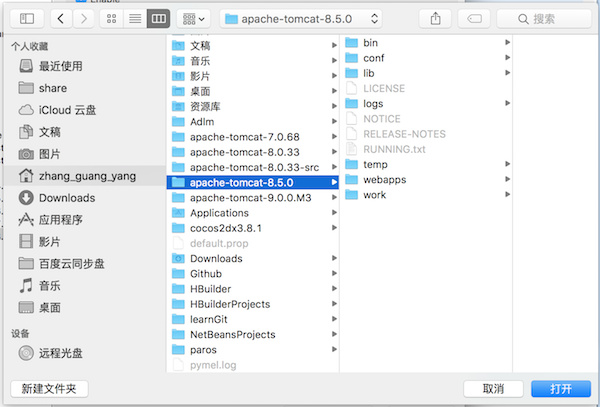Select the 资源库 folder
Image resolution: width=600 pixels, height=407 pixels.
pos(253,106)
